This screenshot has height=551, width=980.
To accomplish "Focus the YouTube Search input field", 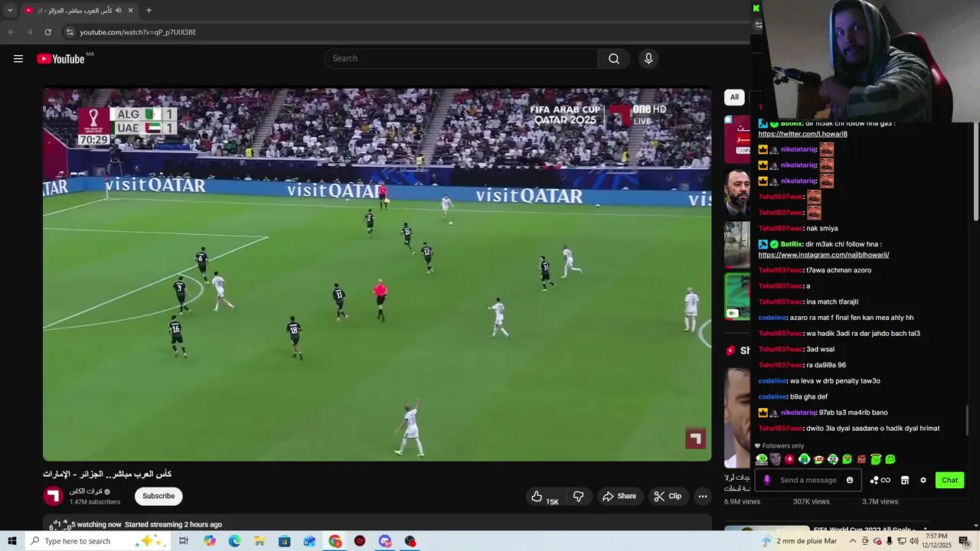I will [x=462, y=59].
